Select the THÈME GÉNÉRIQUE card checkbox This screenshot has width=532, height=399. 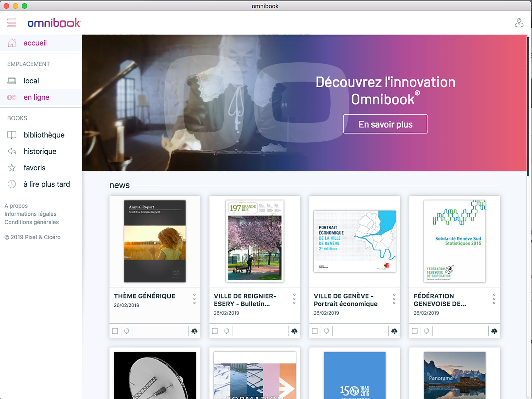(115, 331)
